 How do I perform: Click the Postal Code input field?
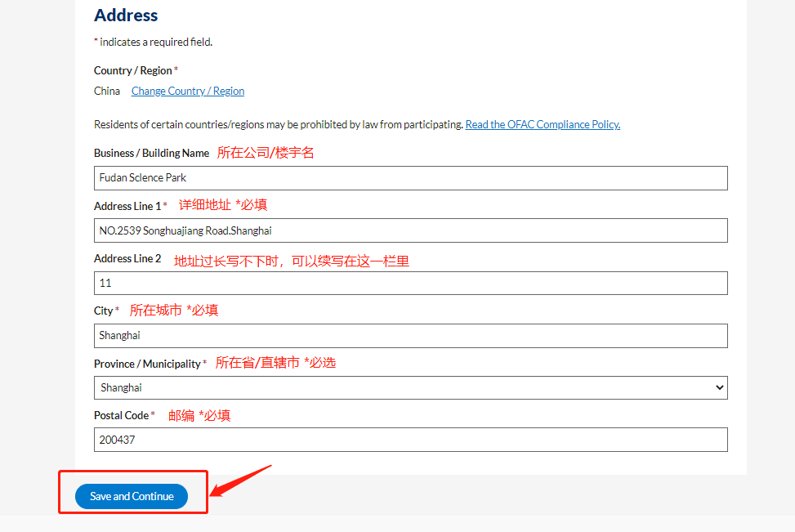point(411,440)
